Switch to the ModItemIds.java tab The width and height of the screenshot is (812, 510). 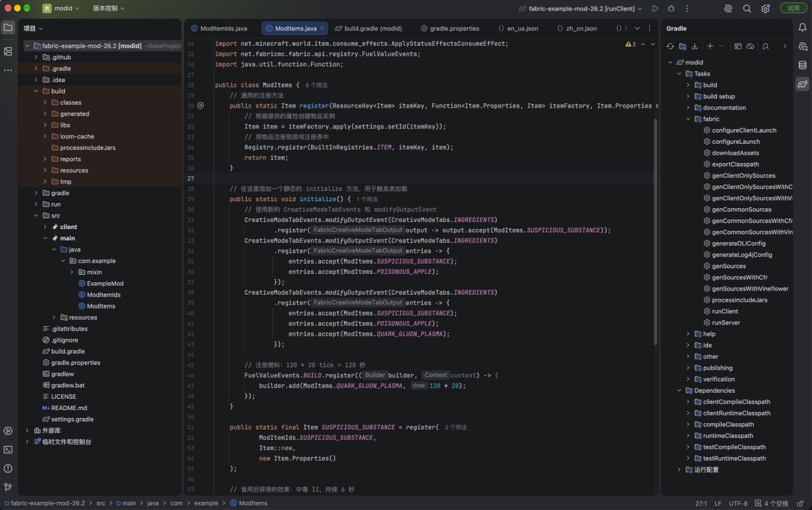[x=219, y=28]
